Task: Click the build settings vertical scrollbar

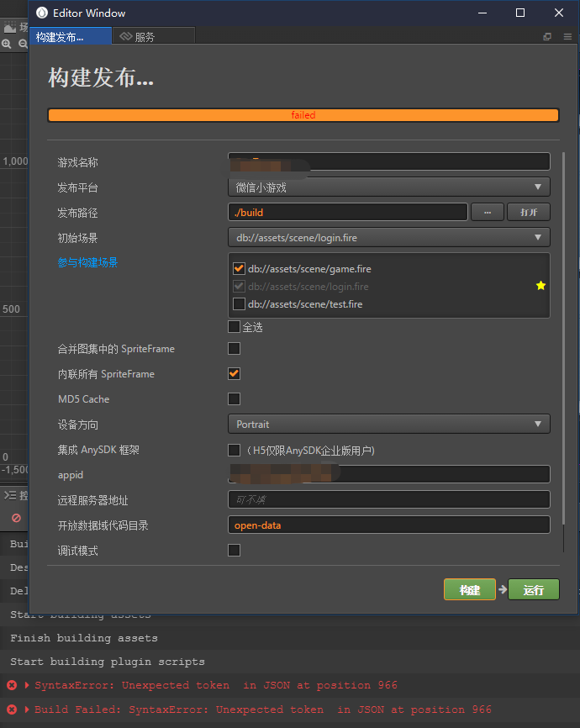Action: point(563,339)
